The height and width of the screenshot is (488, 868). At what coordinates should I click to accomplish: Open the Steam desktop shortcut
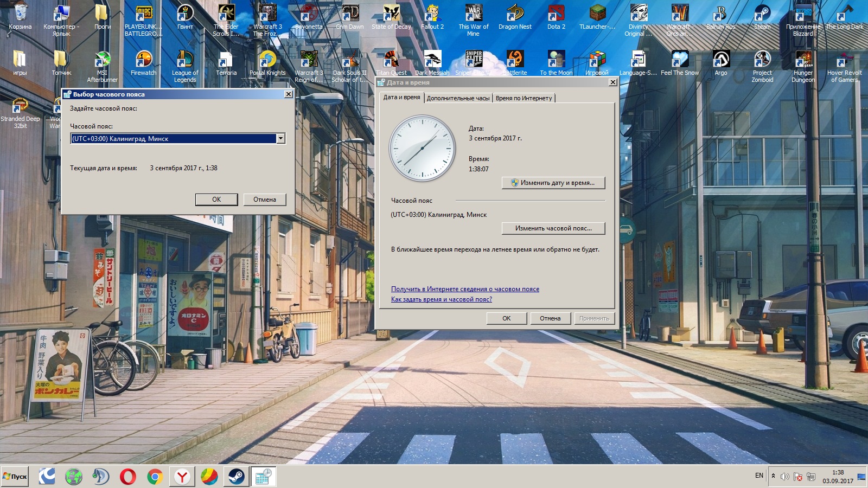(x=762, y=17)
